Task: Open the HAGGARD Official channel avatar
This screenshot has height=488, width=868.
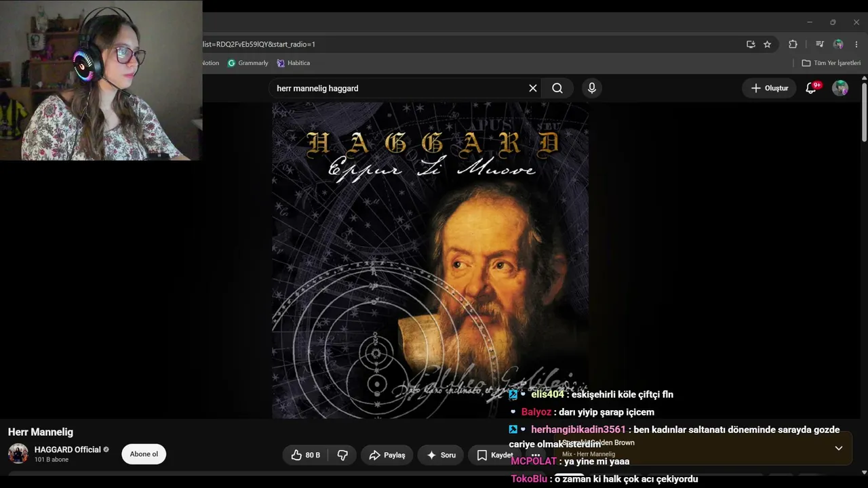Action: [x=18, y=453]
